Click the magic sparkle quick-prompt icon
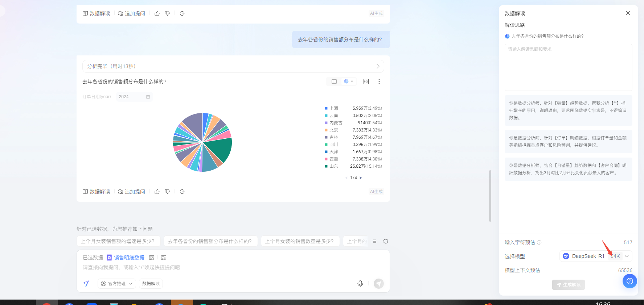 pos(86,284)
